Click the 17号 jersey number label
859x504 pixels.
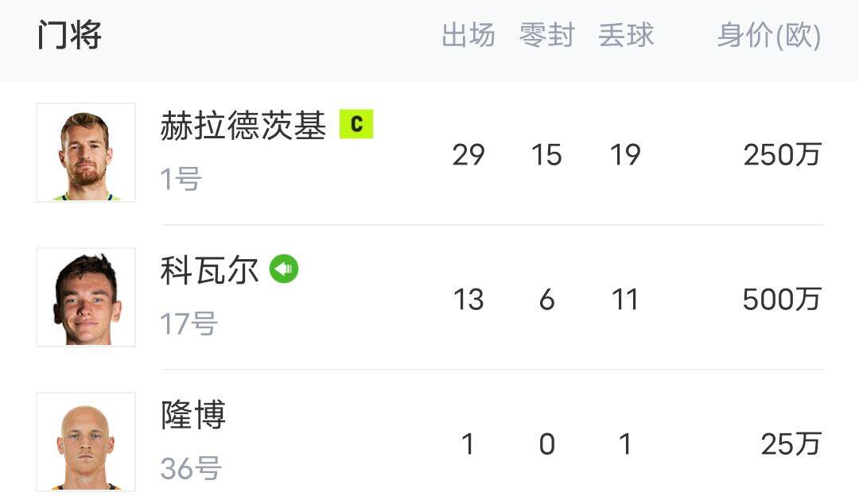coord(189,324)
